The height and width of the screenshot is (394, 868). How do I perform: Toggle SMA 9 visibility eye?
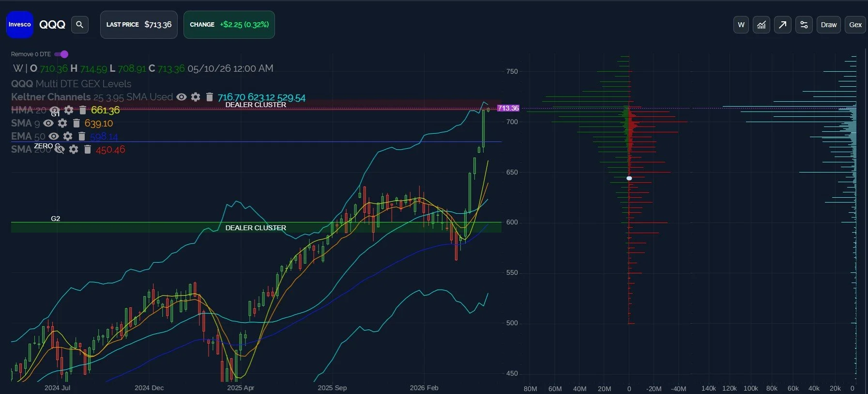(48, 123)
